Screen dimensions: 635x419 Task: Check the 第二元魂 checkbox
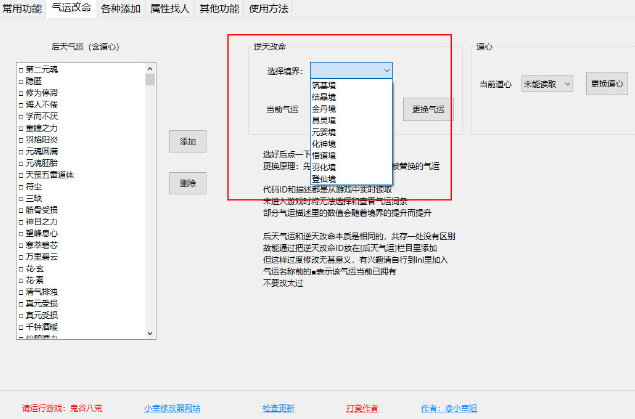coord(20,68)
